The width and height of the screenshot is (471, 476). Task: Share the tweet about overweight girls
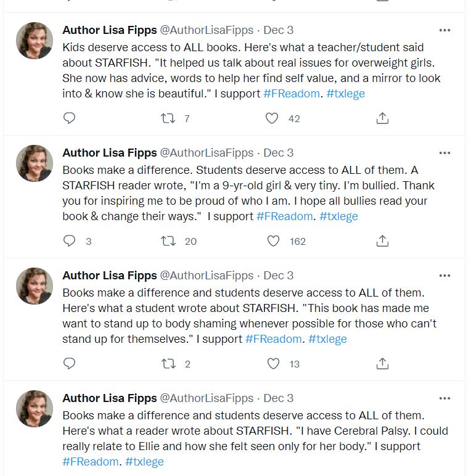click(382, 118)
